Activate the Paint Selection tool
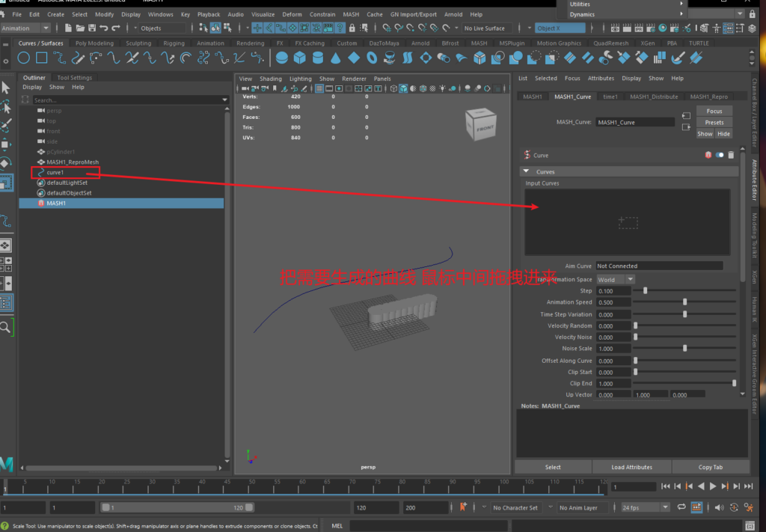 [x=6, y=126]
